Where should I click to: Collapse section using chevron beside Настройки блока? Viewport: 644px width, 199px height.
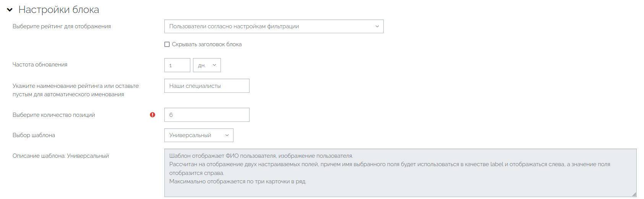pos(10,10)
